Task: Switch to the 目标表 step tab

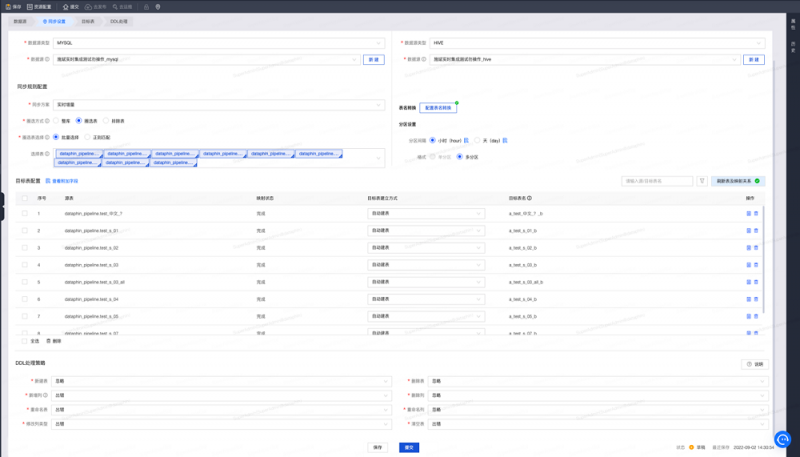Action: [x=90, y=21]
